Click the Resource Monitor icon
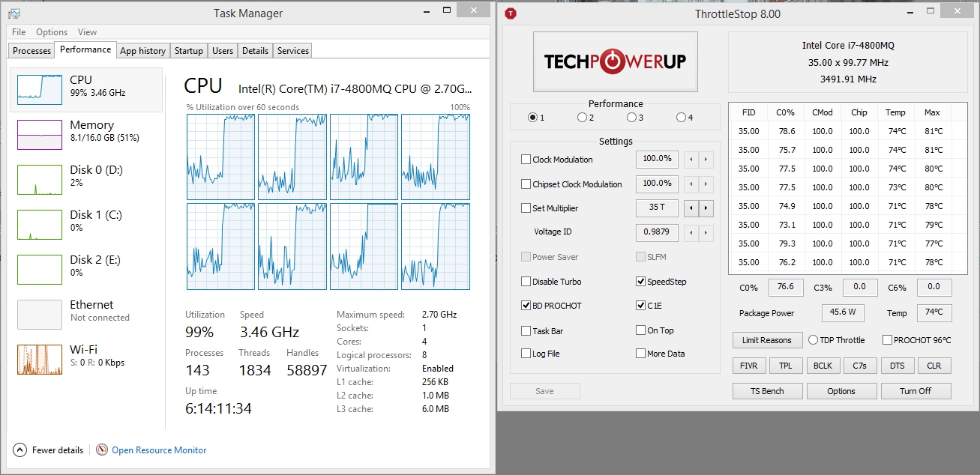 coord(103,450)
